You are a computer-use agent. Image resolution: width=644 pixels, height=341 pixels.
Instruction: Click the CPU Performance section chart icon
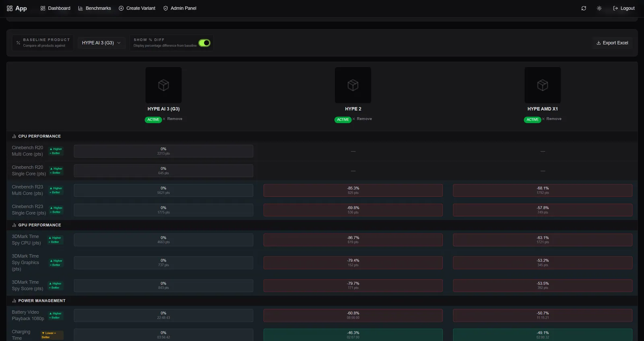tap(14, 136)
